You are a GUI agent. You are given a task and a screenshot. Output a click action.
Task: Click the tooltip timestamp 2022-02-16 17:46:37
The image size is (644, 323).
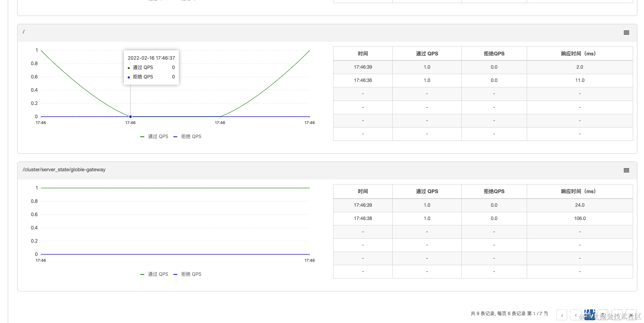151,58
